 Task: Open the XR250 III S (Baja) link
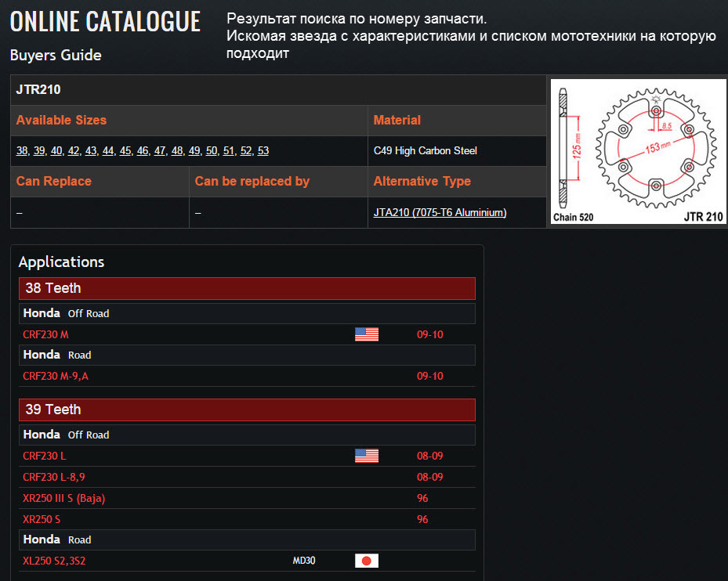64,499
